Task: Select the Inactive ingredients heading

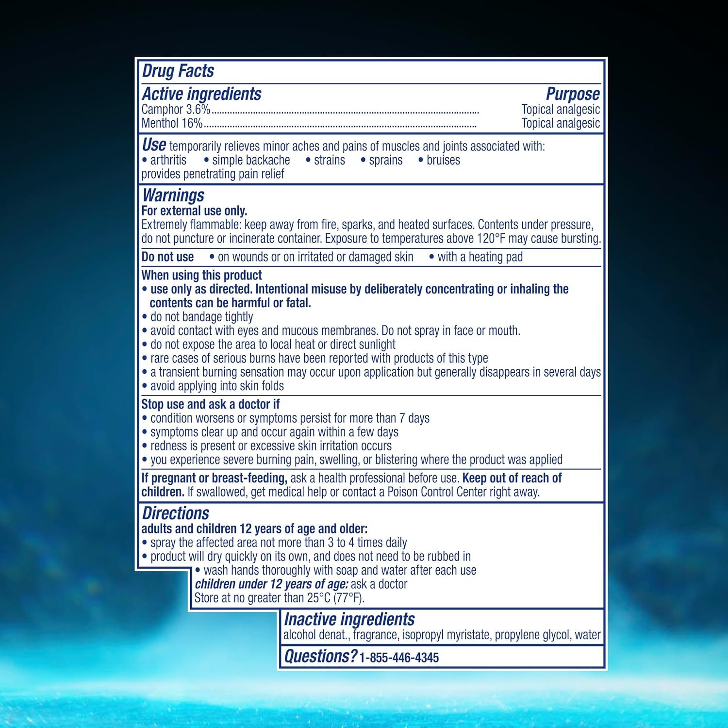Action: (x=349, y=620)
